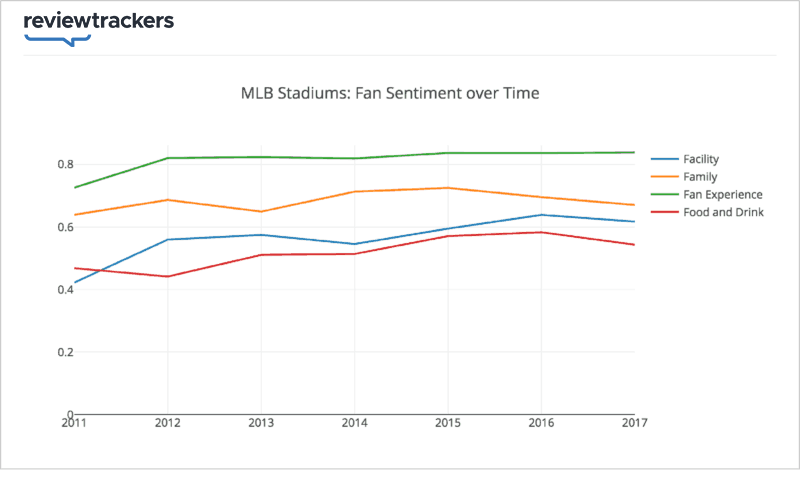The height and width of the screenshot is (490, 800).
Task: Click the blue Facility line at 2016
Action: coord(541,215)
